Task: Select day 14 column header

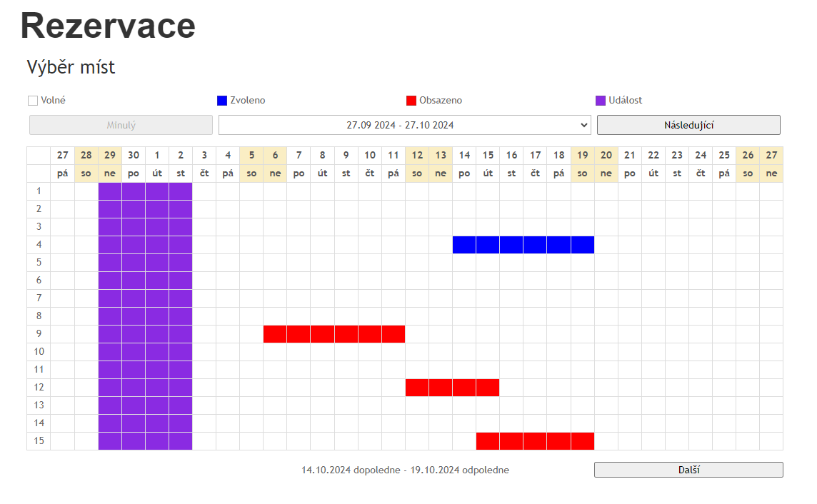Action: pos(464,156)
